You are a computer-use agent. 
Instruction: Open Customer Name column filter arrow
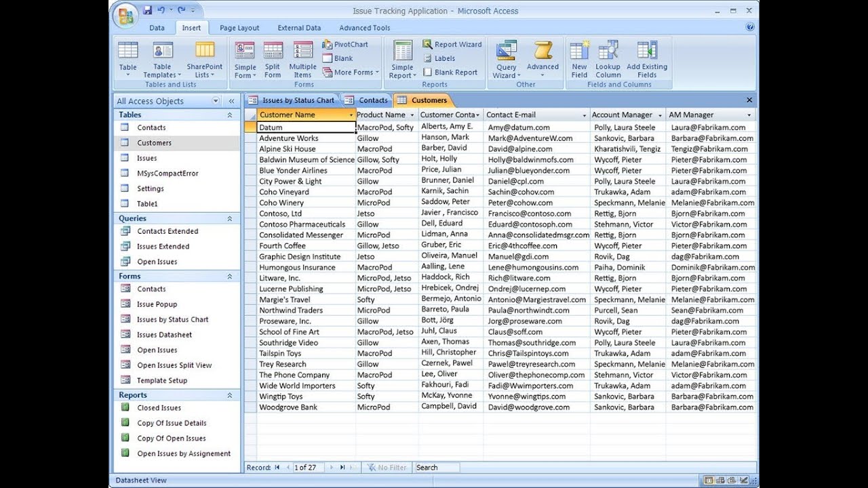coord(351,115)
